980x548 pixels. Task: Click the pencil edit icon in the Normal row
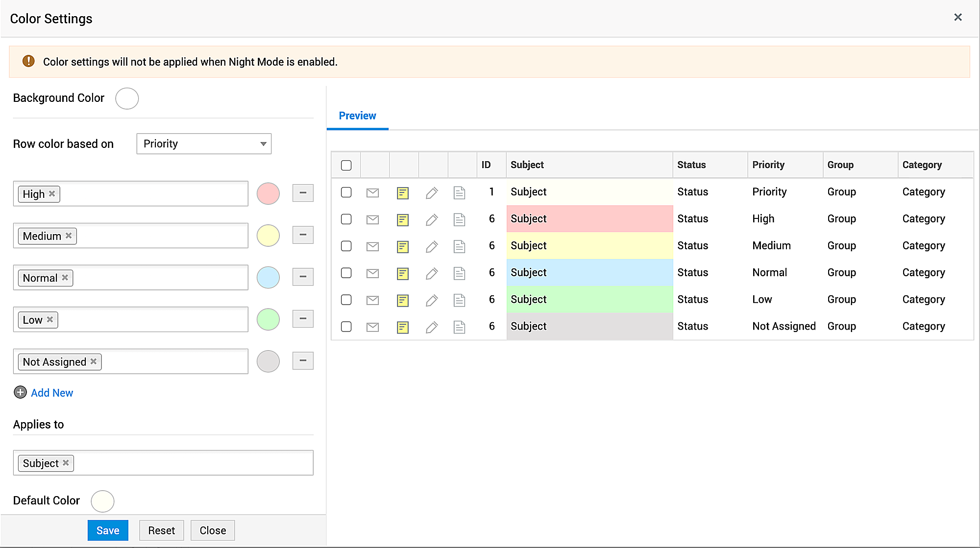tap(431, 273)
